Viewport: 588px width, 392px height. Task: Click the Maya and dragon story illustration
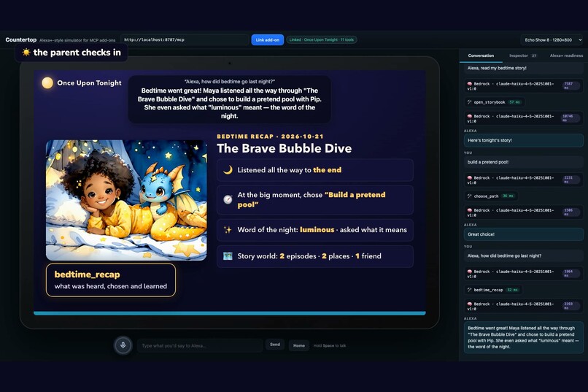[126, 200]
